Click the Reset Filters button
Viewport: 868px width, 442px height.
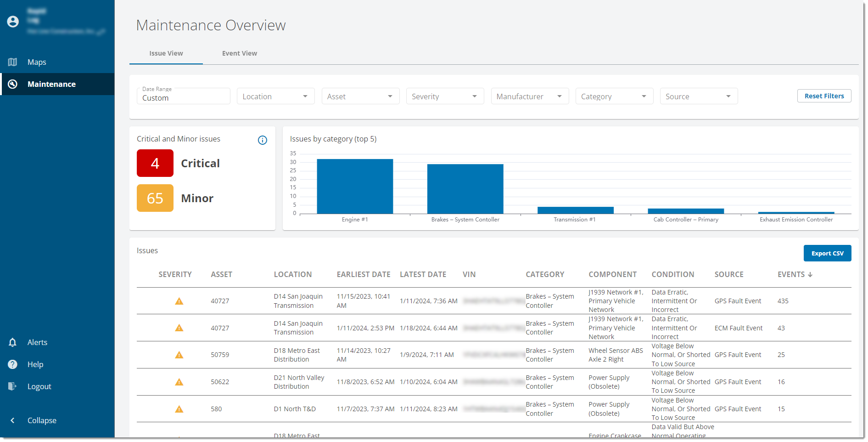[824, 96]
